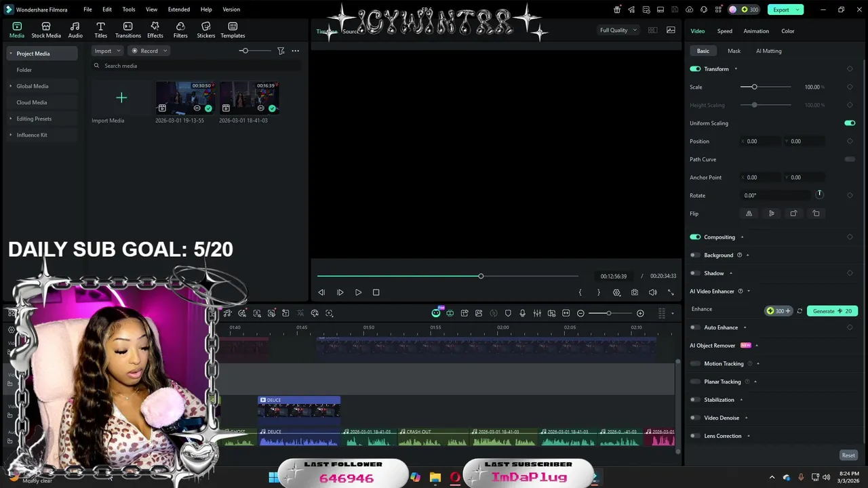Screen dimensions: 868x488
Task: Open the Titles library
Action: 100,30
